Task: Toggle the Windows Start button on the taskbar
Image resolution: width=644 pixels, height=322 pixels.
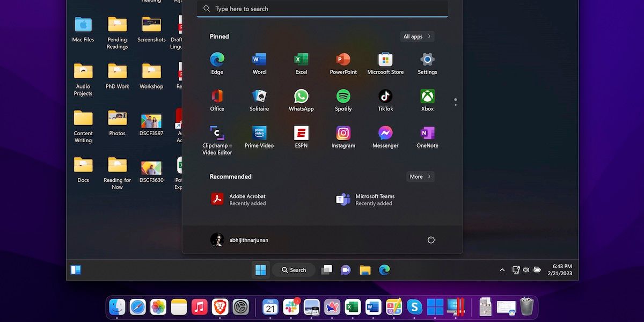Action: tap(261, 270)
